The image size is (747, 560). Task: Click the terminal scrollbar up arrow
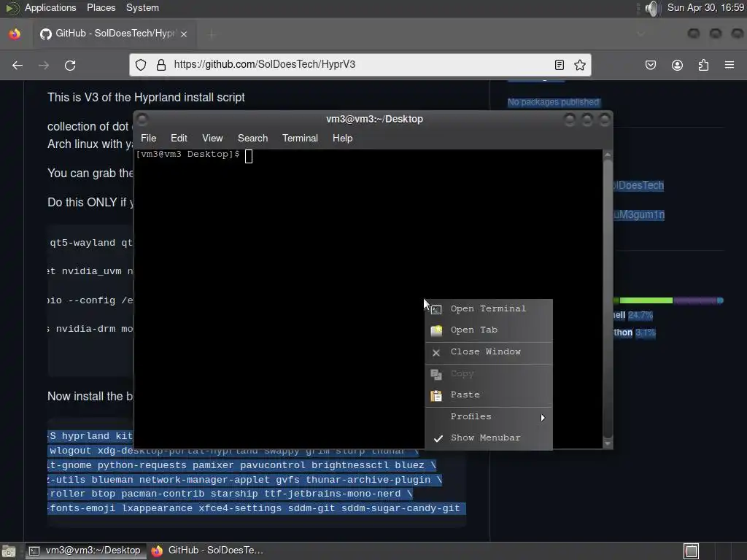pos(608,155)
